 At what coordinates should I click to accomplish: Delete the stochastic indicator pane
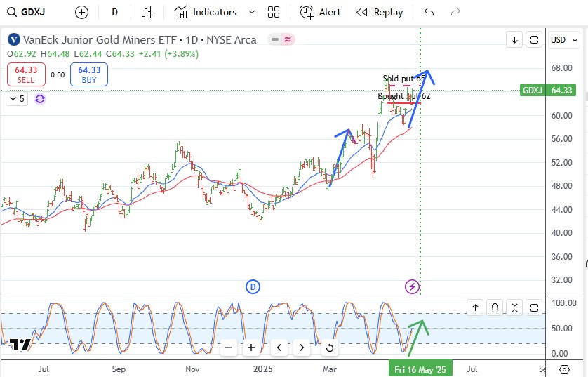point(495,308)
